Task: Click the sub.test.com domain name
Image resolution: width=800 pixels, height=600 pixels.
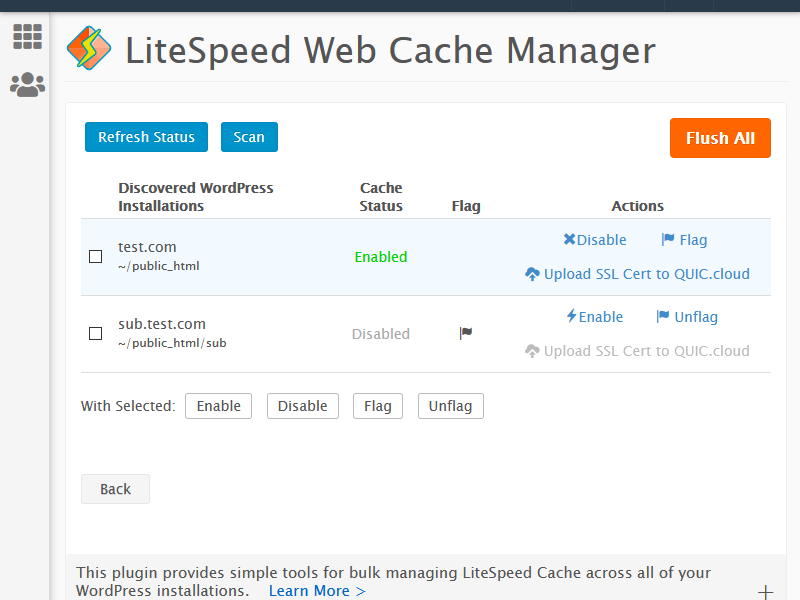Action: point(162,324)
